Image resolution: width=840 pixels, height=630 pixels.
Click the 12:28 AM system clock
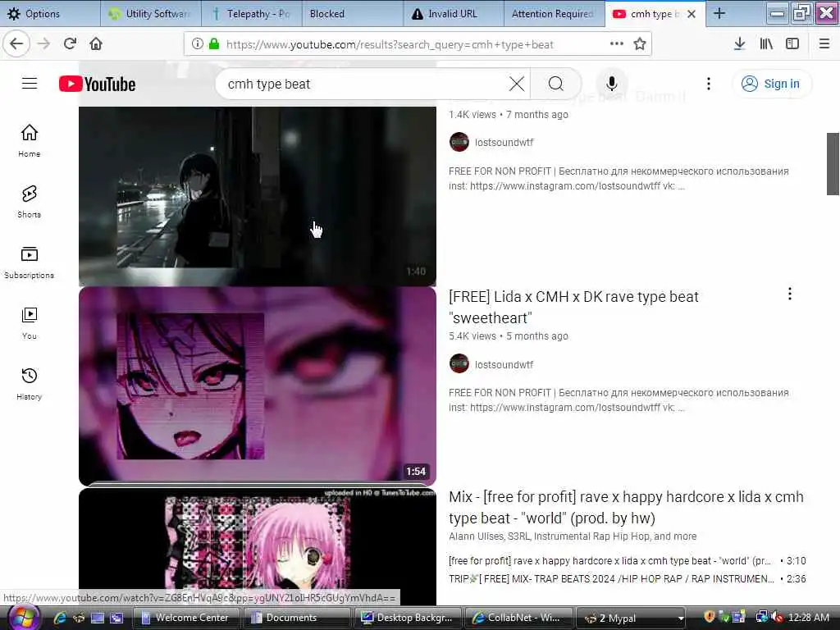[x=808, y=618]
